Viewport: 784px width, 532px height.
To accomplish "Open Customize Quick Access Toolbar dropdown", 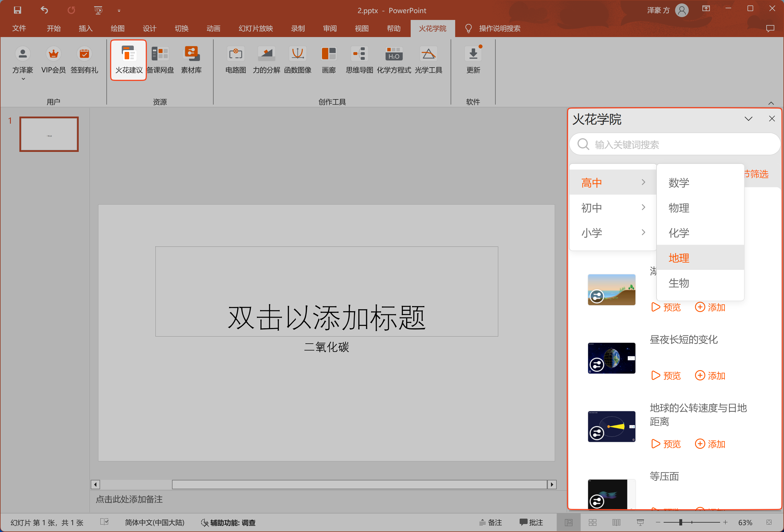I will click(x=119, y=11).
